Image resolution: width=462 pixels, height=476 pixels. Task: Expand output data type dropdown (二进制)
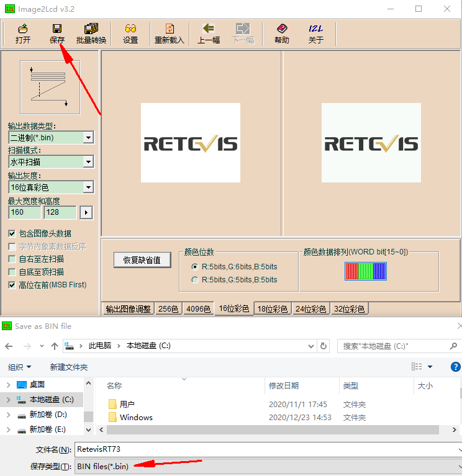[x=88, y=138]
